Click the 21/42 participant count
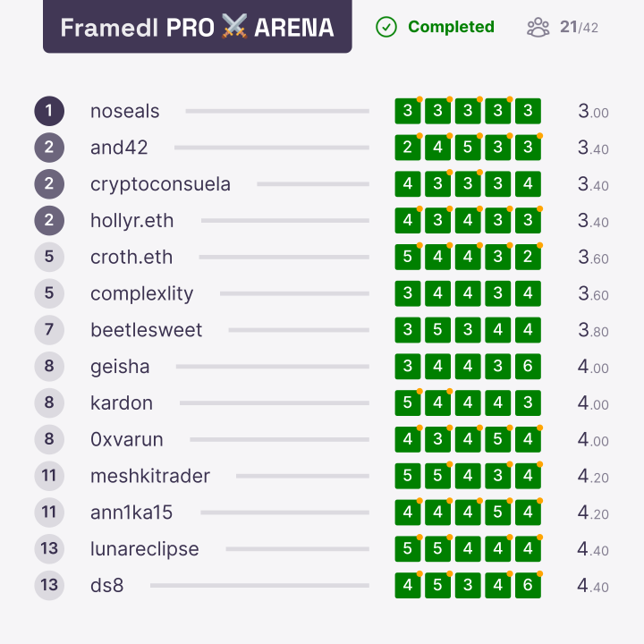 [579, 28]
